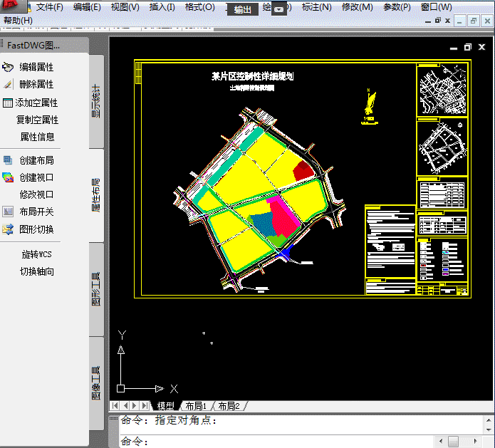
Task: Open the 插入(I) menu
Action: [x=162, y=7]
